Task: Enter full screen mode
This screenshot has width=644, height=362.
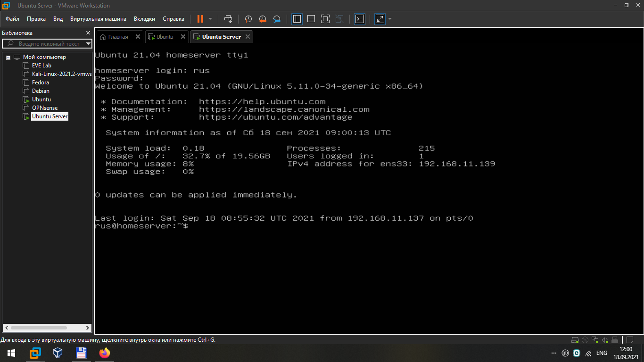Action: click(325, 19)
